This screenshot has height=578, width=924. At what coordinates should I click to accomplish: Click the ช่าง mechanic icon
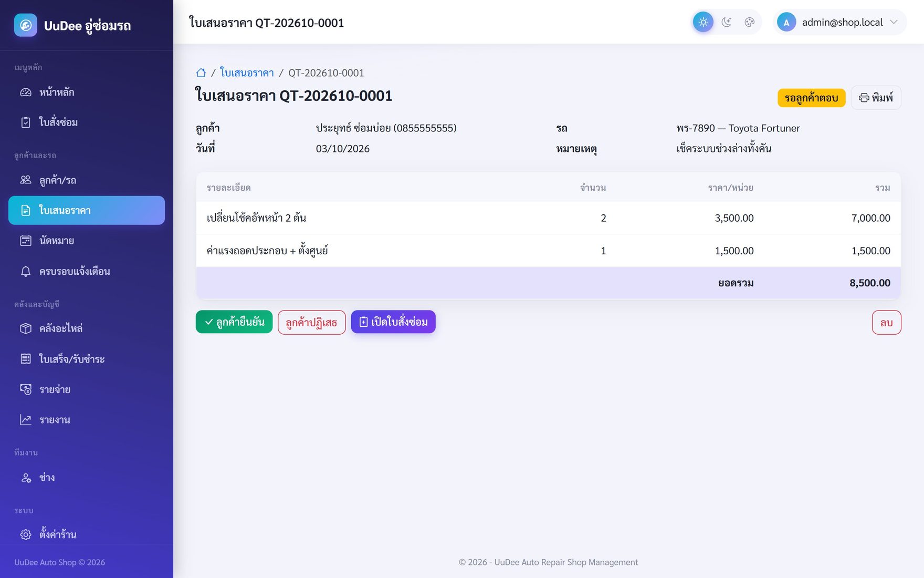point(26,478)
